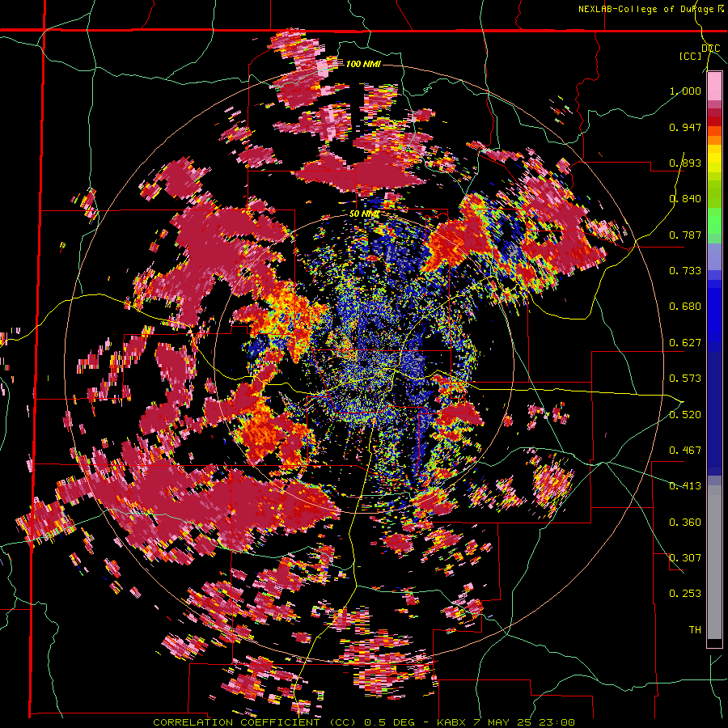Click the 0.947 legend value
728x728 pixels.
(x=685, y=127)
